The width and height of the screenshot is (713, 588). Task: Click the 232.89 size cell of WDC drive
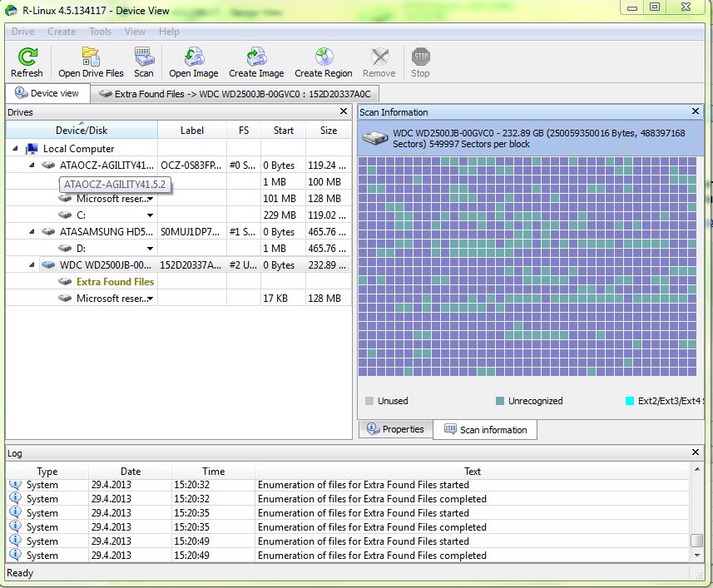tap(328, 265)
